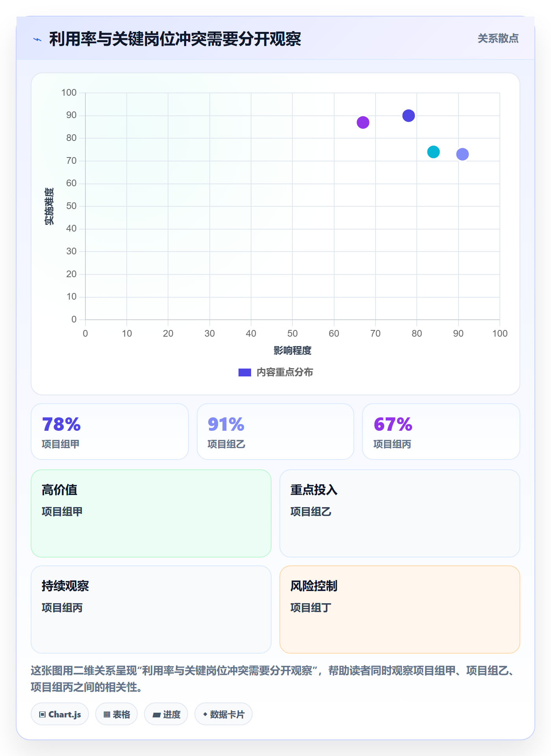Click 项目组甲 text in 高价值 card

62,511
